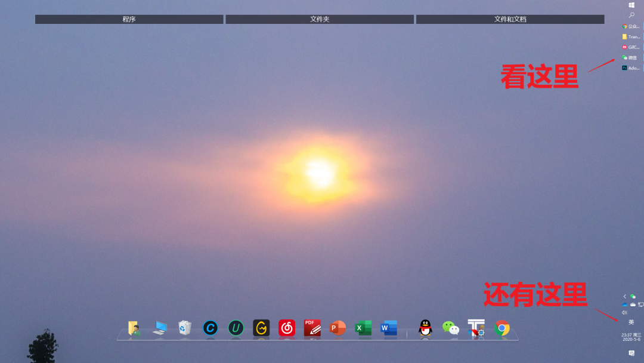Open the volume control in the tray

(x=624, y=312)
